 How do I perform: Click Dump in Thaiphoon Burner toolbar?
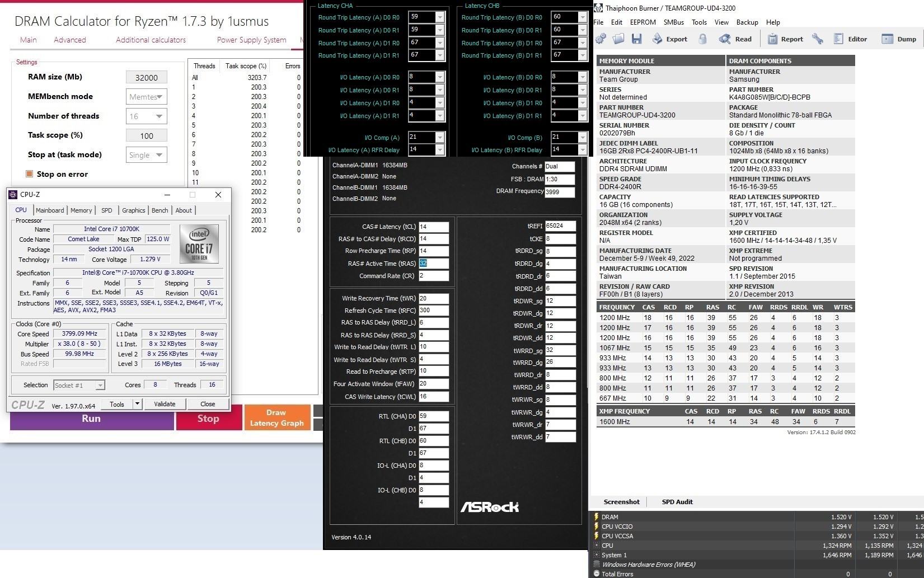tap(899, 39)
